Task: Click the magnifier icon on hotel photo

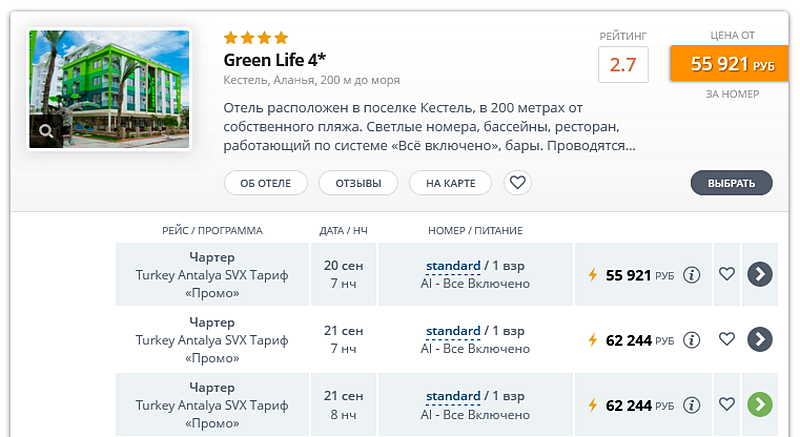Action: [x=46, y=130]
